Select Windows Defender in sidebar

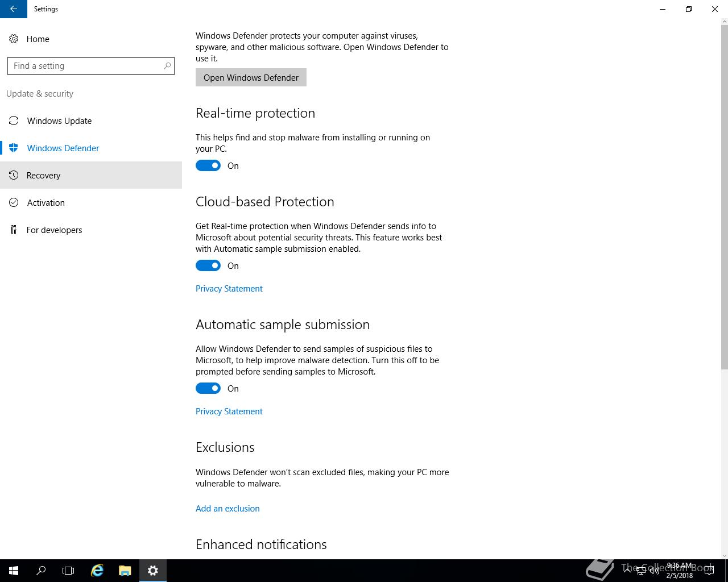click(91, 148)
